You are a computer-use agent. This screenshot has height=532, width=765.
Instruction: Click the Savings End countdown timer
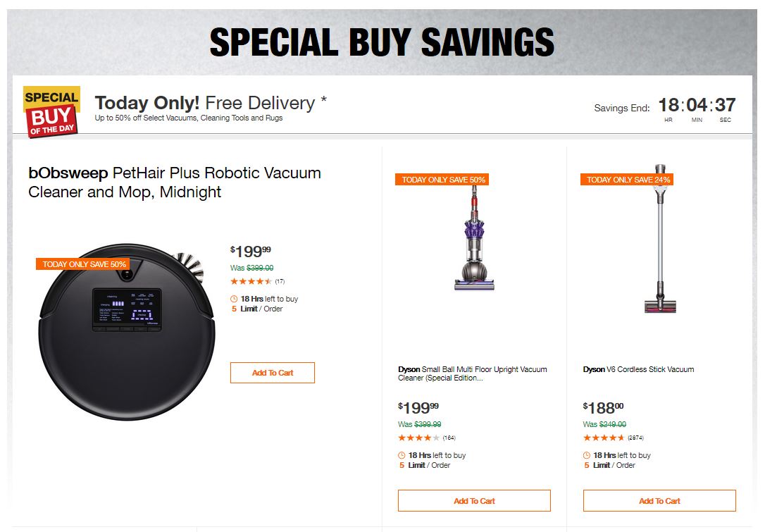click(697, 107)
